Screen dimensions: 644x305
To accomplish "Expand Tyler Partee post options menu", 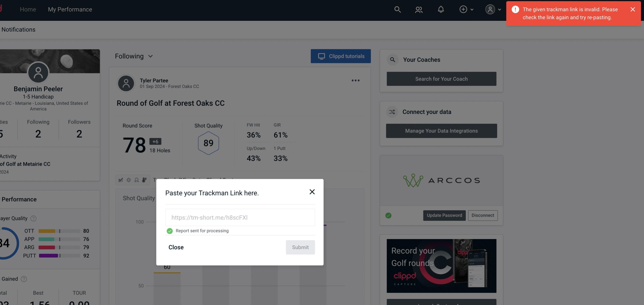I will [355, 80].
